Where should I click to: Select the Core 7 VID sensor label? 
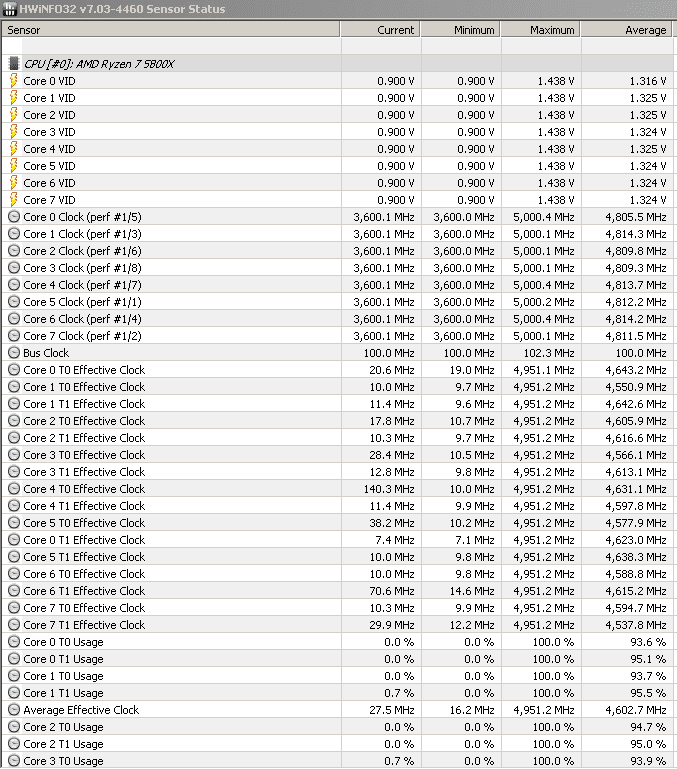point(49,200)
